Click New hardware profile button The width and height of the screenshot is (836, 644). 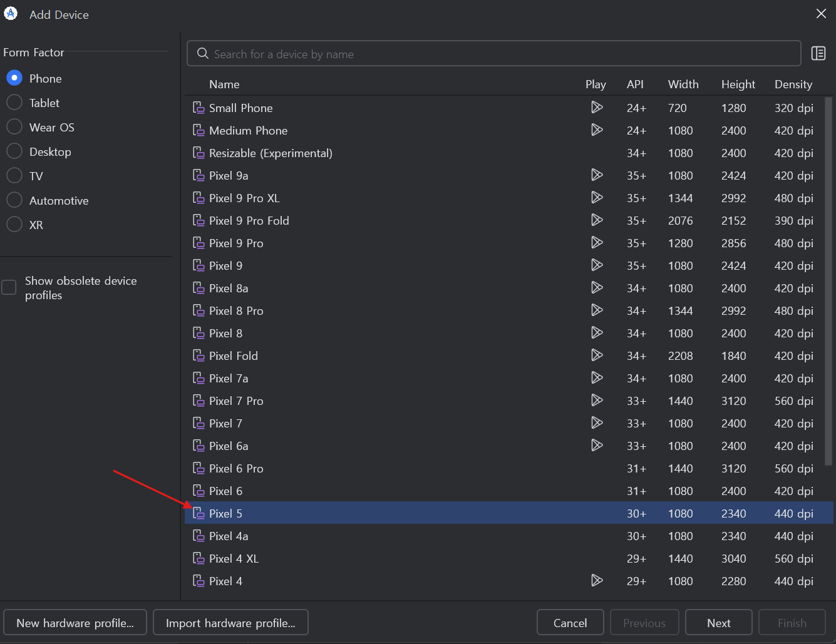[75, 623]
